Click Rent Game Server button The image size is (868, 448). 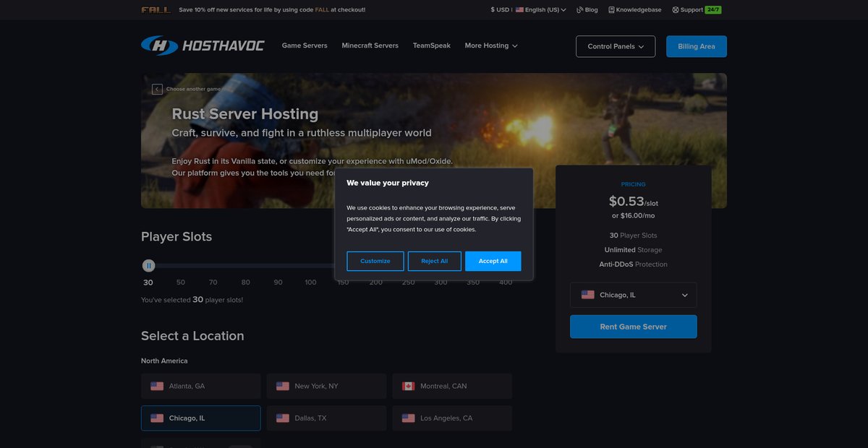point(634,327)
